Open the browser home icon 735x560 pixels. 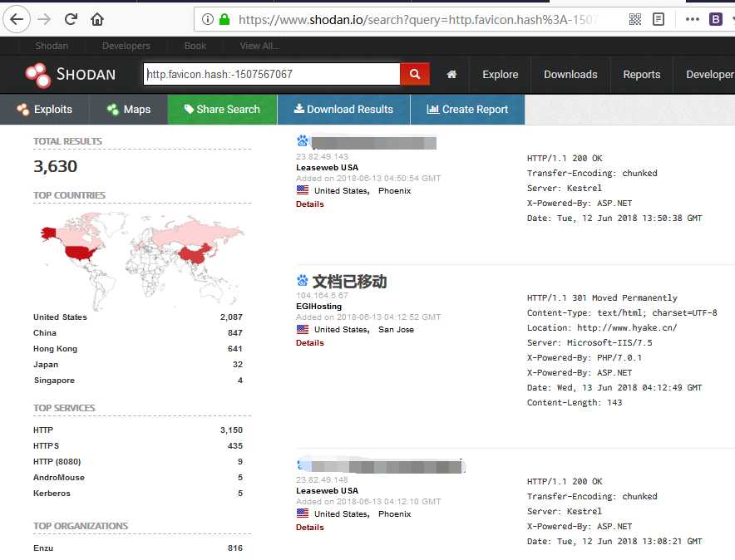(97, 19)
